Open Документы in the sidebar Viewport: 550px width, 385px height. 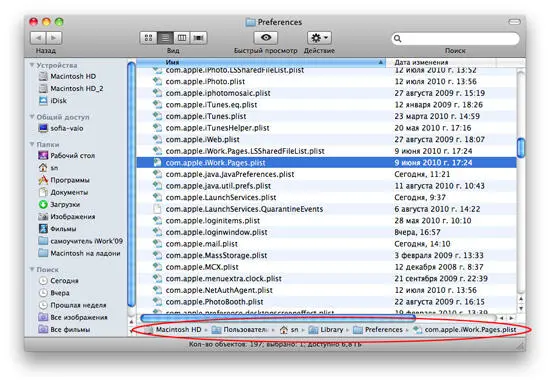(x=63, y=192)
